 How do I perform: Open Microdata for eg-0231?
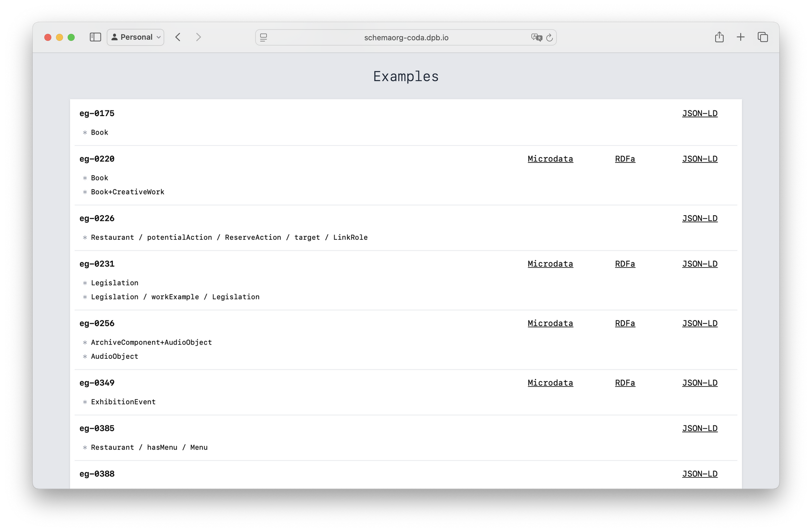pyautogui.click(x=550, y=264)
